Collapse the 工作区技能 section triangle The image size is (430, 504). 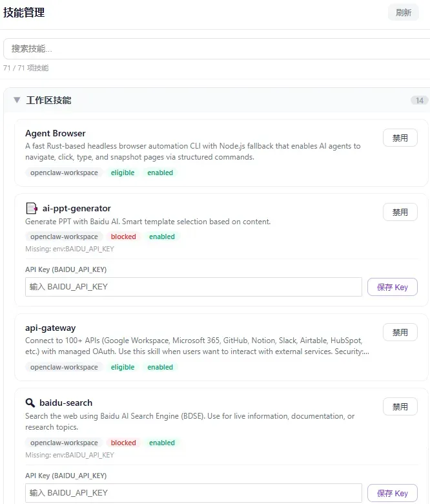tap(17, 100)
